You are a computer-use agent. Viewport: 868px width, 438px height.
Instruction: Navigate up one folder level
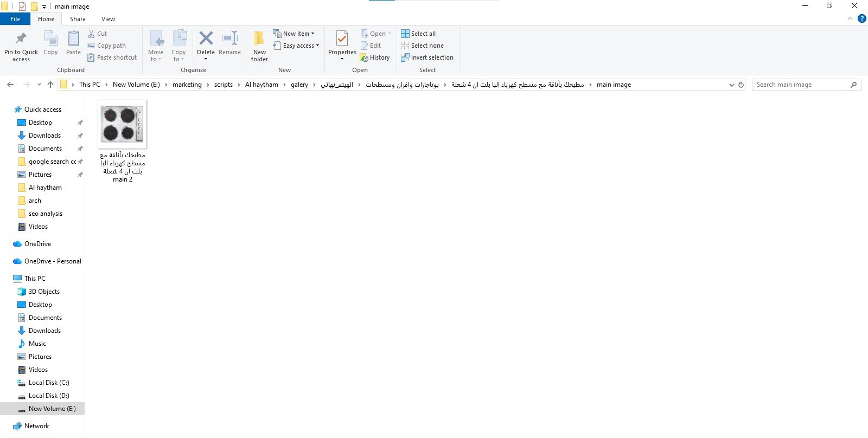pos(50,85)
